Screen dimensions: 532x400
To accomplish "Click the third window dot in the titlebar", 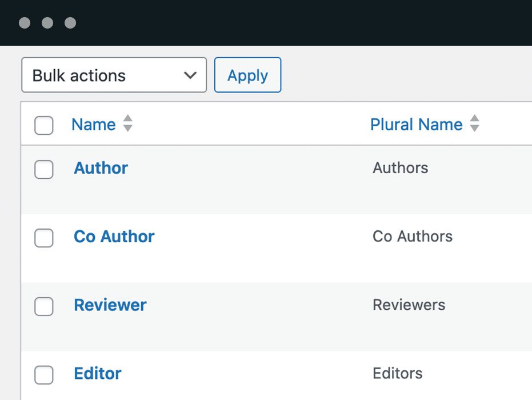I will coord(70,23).
